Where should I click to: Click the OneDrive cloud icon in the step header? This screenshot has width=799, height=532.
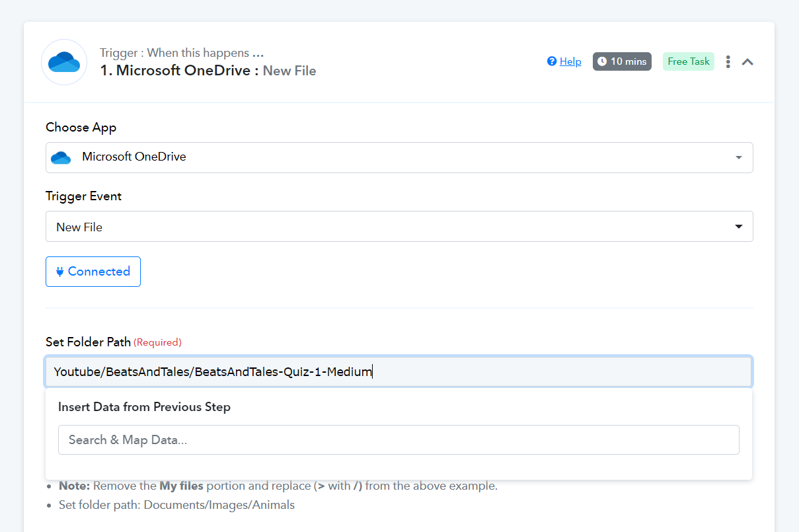tap(64, 62)
